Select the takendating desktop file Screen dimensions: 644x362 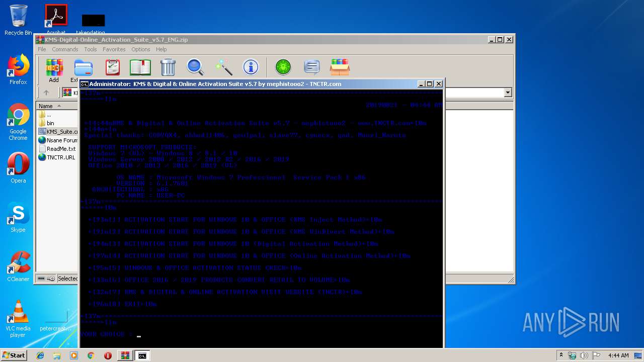click(x=93, y=23)
